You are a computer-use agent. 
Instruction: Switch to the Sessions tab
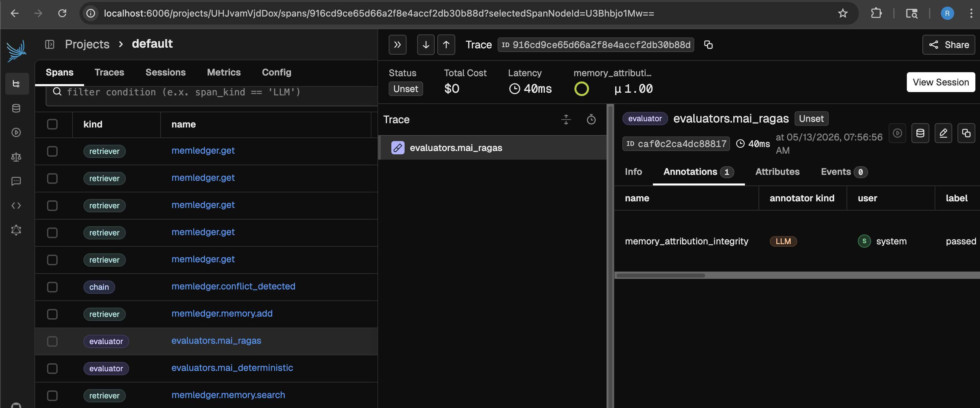(x=166, y=72)
